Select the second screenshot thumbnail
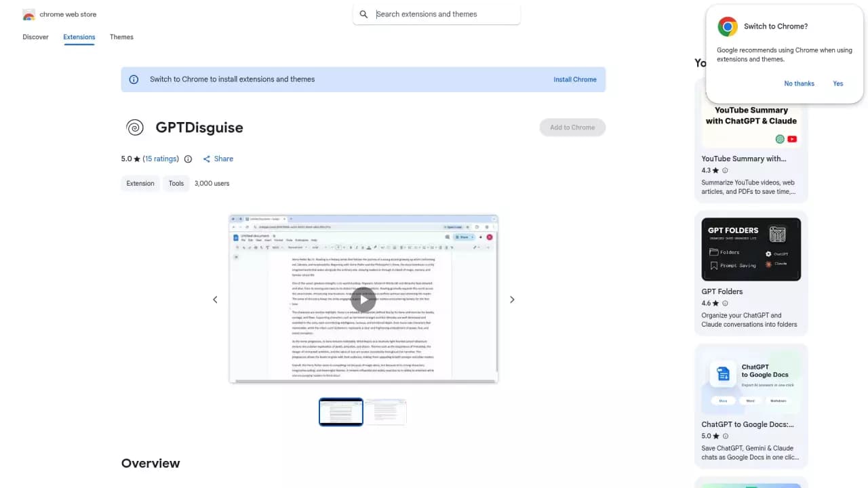 (386, 412)
